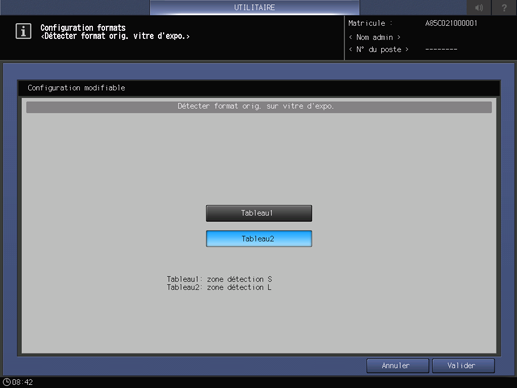This screenshot has width=517, height=388.
Task: Click the 'N° du poste' label
Action: tap(379, 49)
